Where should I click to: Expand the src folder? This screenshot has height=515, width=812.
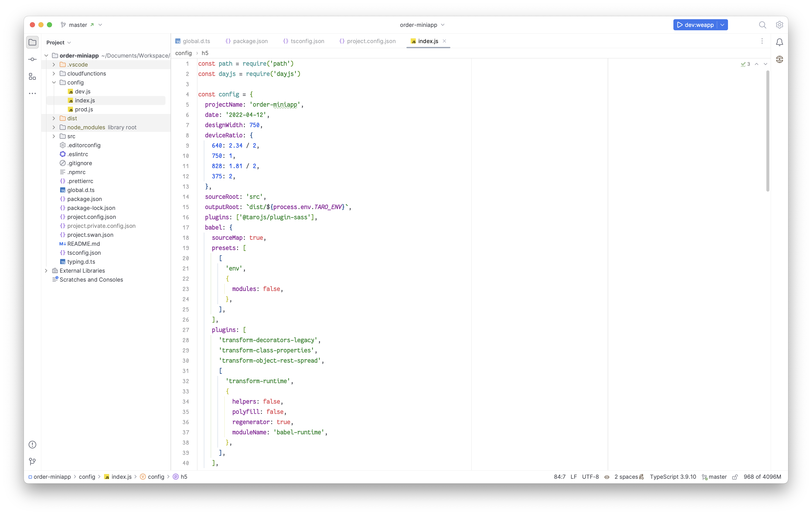coord(54,136)
